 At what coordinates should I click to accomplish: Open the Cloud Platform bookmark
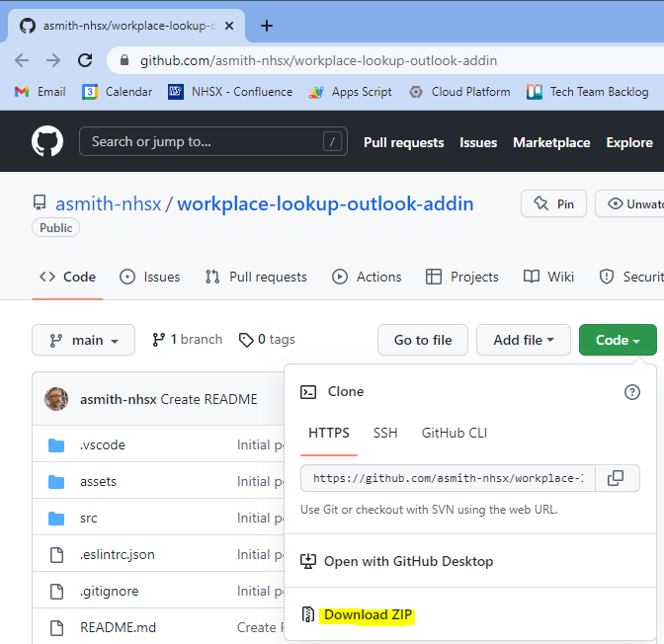coord(459,92)
